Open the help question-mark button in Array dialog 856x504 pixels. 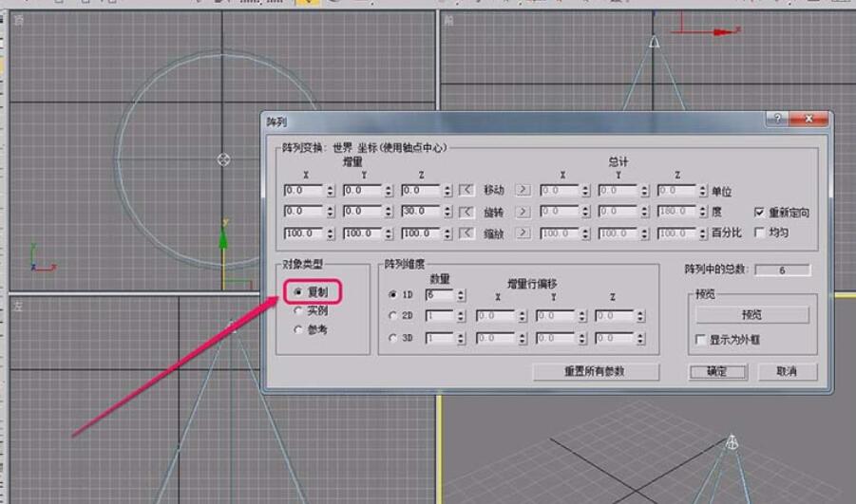pyautogui.click(x=777, y=119)
